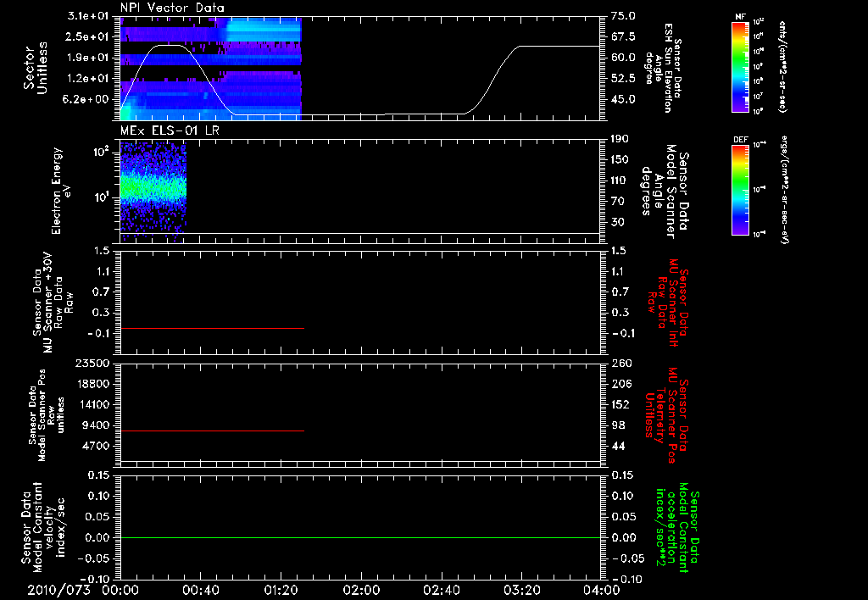
Task: Select the "MEx ELS-01 LR" panel title
Action: pos(170,131)
